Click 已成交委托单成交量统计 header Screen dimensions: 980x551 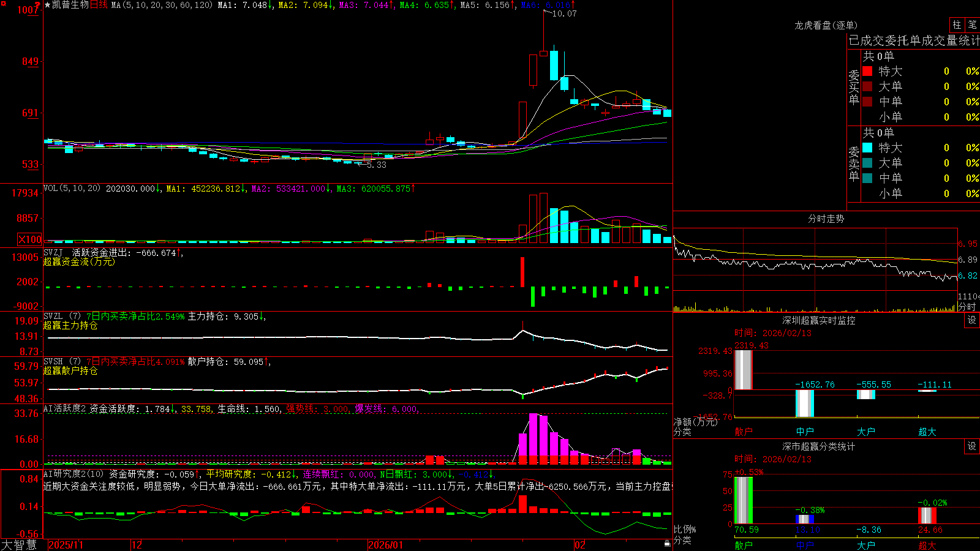click(914, 40)
